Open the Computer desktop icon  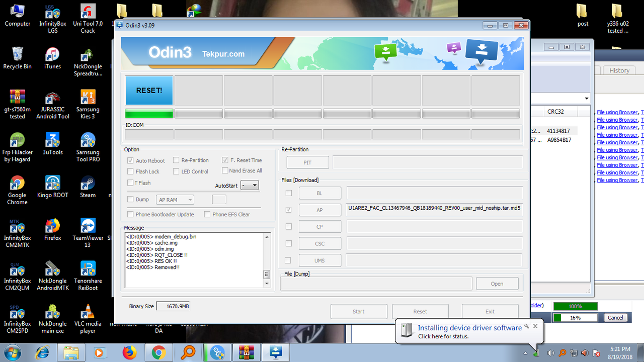17,15
